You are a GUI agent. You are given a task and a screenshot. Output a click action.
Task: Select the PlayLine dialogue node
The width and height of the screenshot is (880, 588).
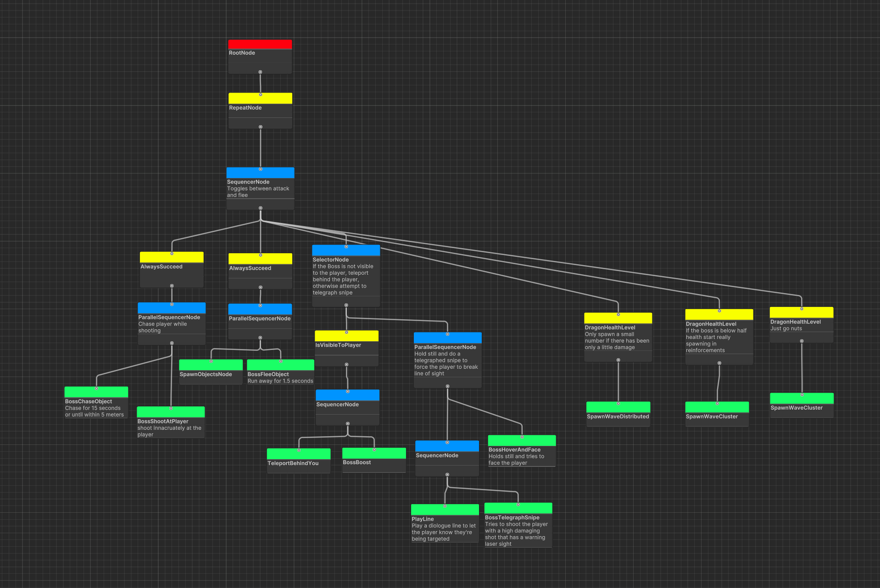[x=444, y=526]
